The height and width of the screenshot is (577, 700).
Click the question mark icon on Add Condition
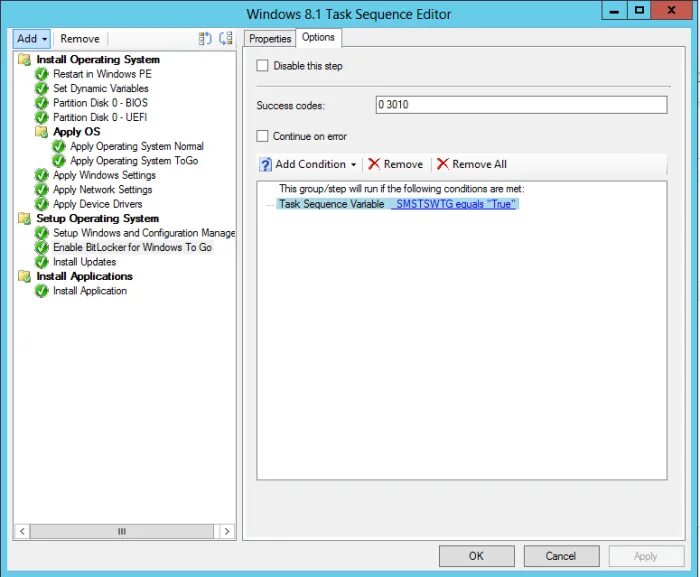265,164
